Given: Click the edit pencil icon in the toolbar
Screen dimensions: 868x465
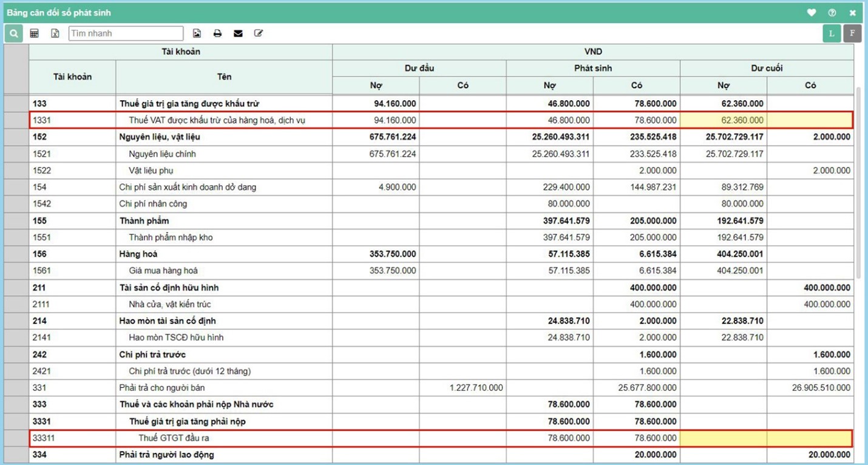Looking at the screenshot, I should pos(259,33).
